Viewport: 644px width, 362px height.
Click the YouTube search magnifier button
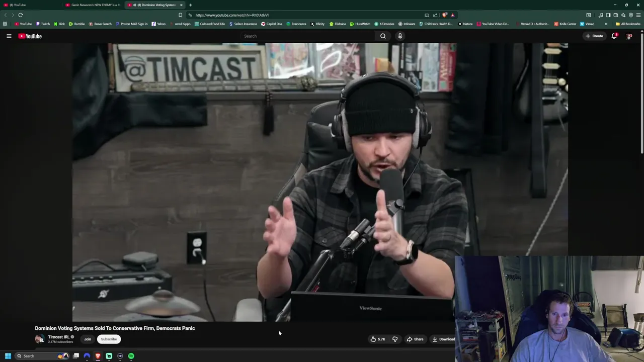click(x=383, y=36)
